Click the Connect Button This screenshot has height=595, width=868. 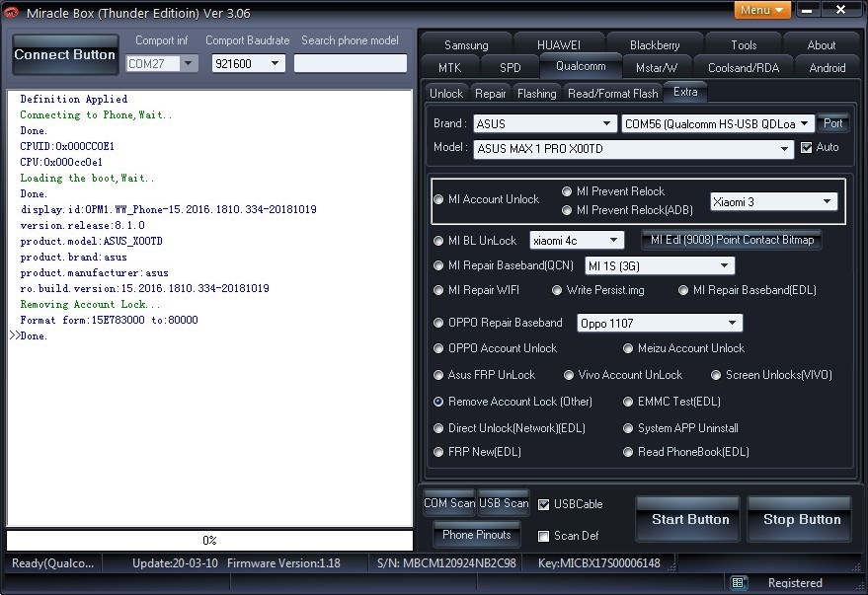pyautogui.click(x=65, y=54)
